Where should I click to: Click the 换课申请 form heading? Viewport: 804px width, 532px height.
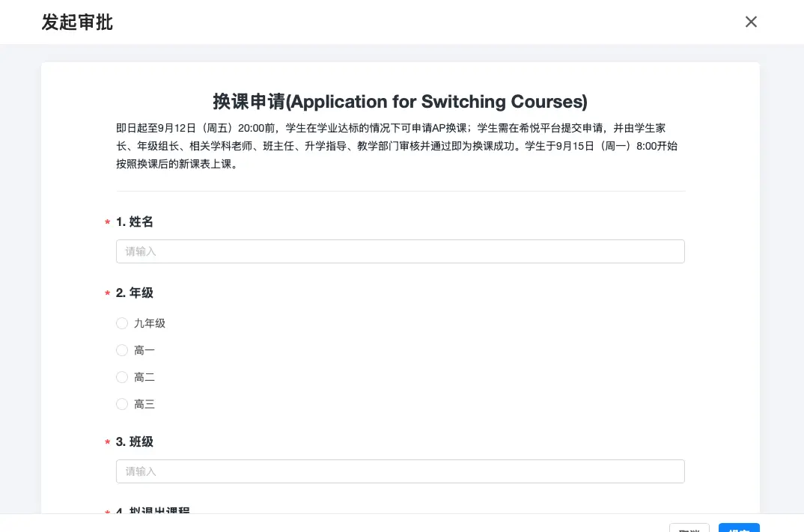(400, 102)
